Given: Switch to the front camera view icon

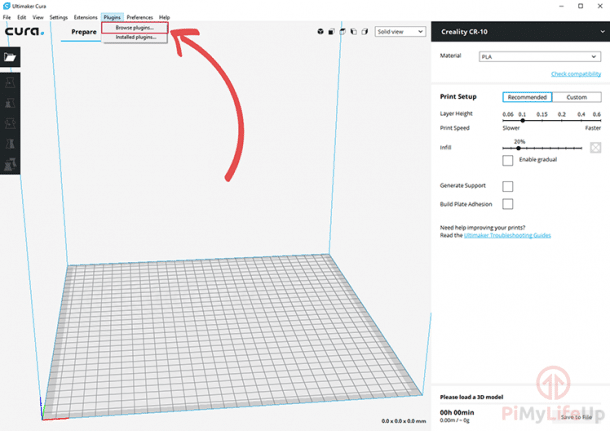Looking at the screenshot, I should click(x=330, y=32).
